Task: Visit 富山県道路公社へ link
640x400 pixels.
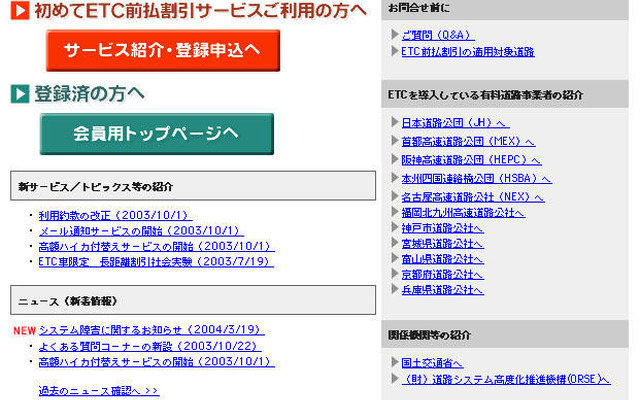Action: pyautogui.click(x=442, y=259)
